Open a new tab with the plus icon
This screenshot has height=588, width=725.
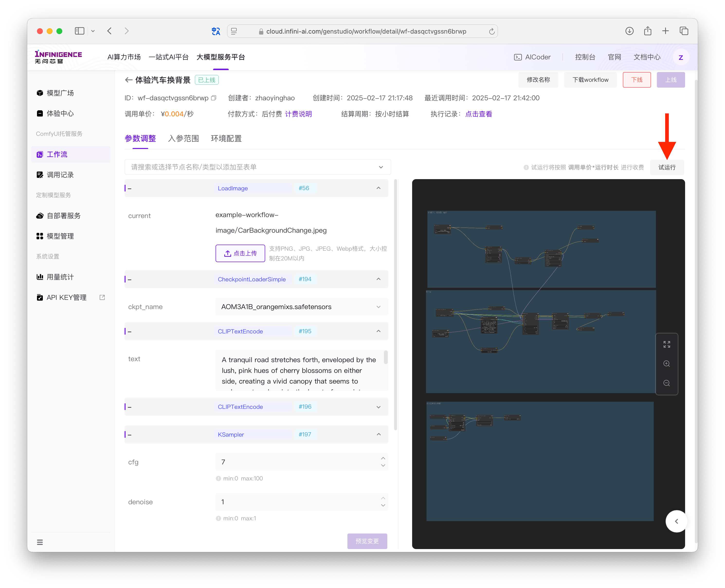coord(665,31)
